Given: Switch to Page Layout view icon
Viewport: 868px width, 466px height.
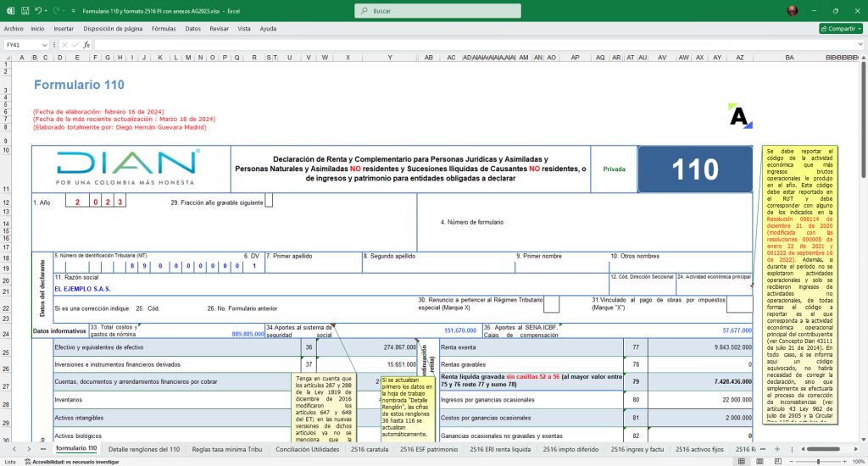Looking at the screenshot, I should point(759,462).
